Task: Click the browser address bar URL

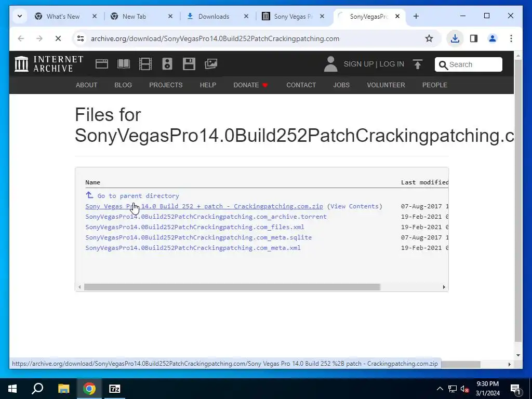Action: [x=215, y=38]
